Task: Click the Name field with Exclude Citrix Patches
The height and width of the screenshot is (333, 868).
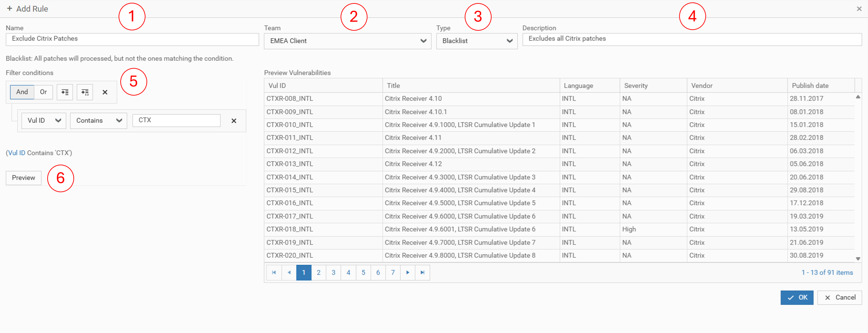Action: point(132,39)
